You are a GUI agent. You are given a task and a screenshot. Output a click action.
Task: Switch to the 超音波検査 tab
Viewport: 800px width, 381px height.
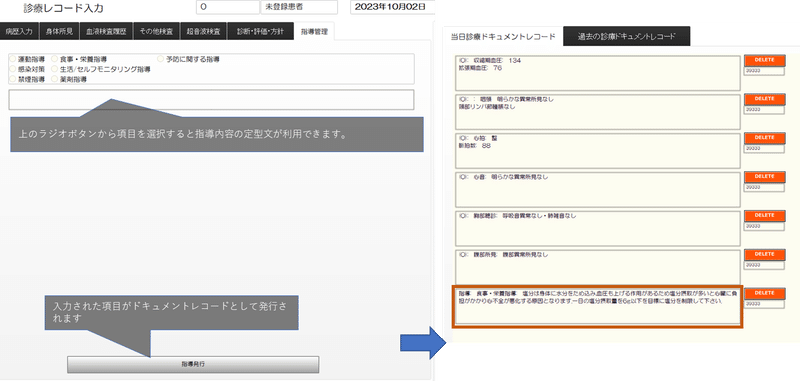pyautogui.click(x=204, y=31)
